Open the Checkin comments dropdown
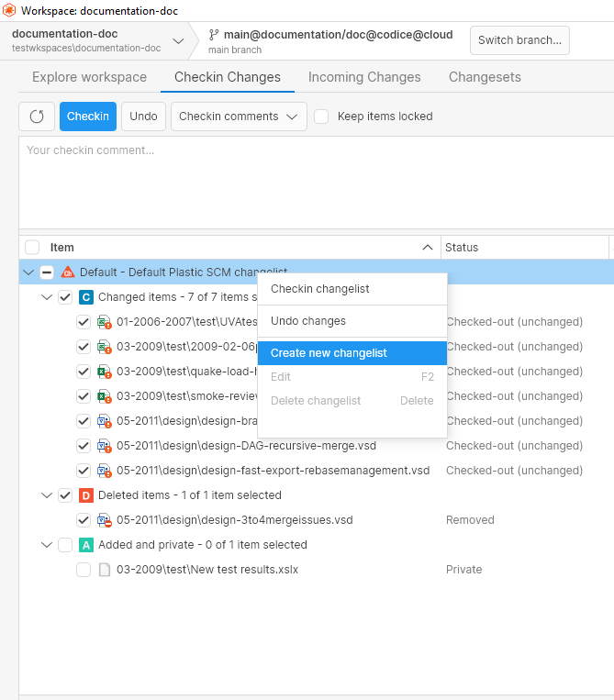This screenshot has height=700, width=614. click(x=239, y=117)
